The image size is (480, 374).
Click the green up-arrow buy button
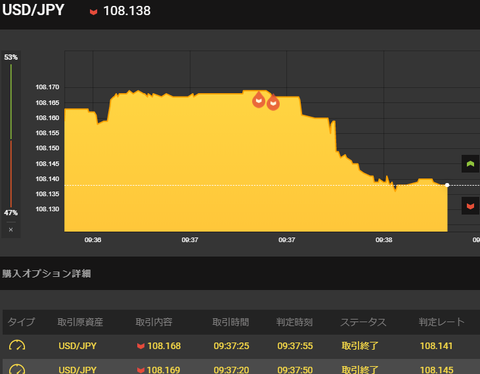(470, 164)
